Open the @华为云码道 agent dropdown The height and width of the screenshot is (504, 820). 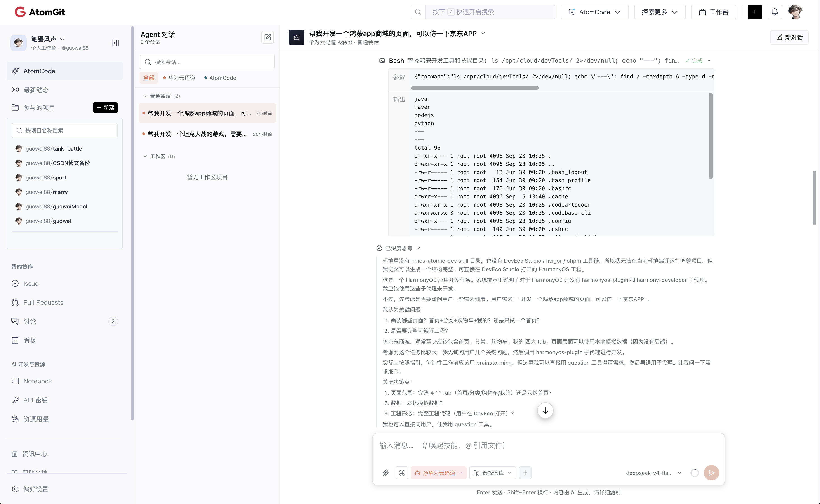click(x=438, y=473)
